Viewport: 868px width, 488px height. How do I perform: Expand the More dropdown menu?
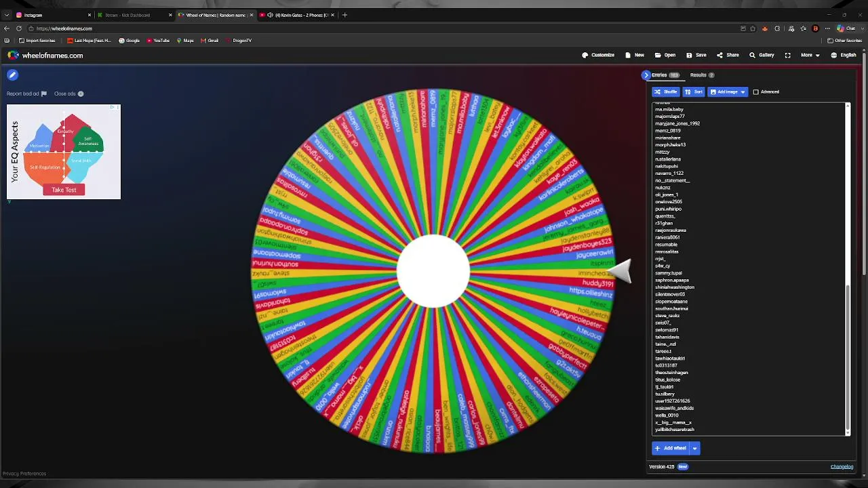[810, 55]
